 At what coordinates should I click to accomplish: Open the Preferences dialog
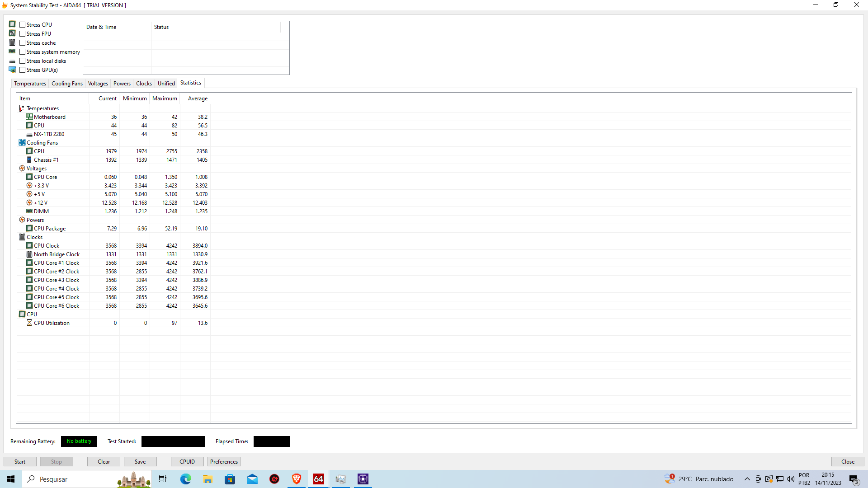click(224, 461)
